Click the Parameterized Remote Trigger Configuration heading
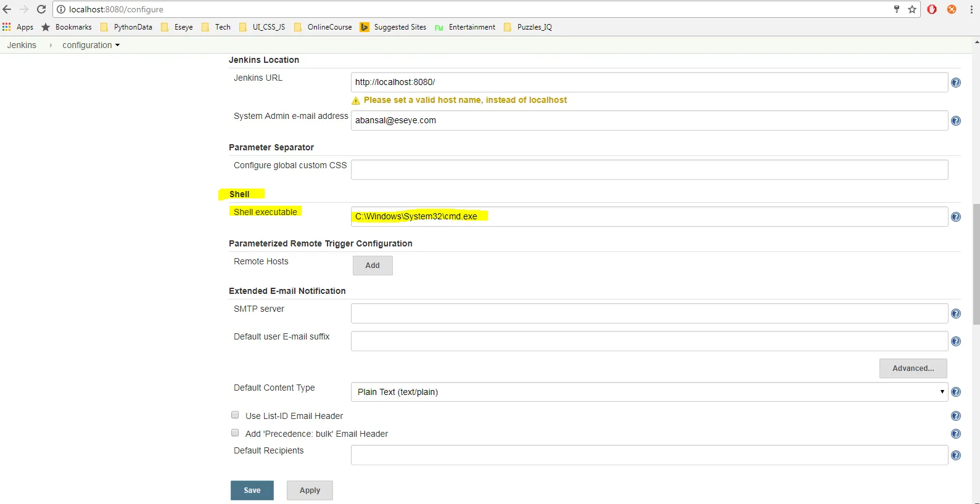Image resolution: width=980 pixels, height=504 pixels. (321, 243)
